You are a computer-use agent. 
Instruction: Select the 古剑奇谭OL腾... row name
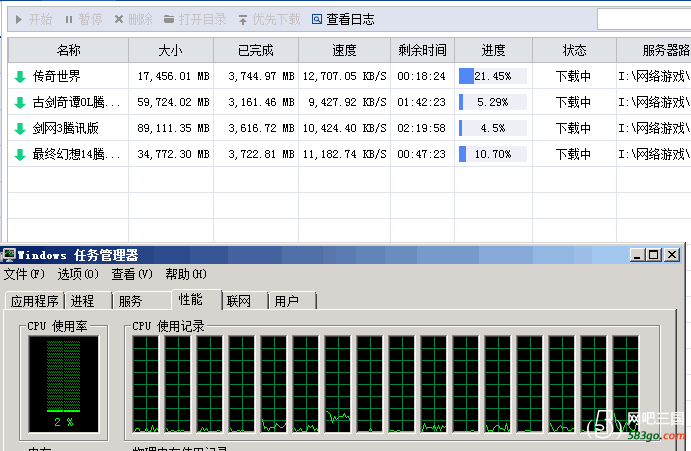pos(76,102)
